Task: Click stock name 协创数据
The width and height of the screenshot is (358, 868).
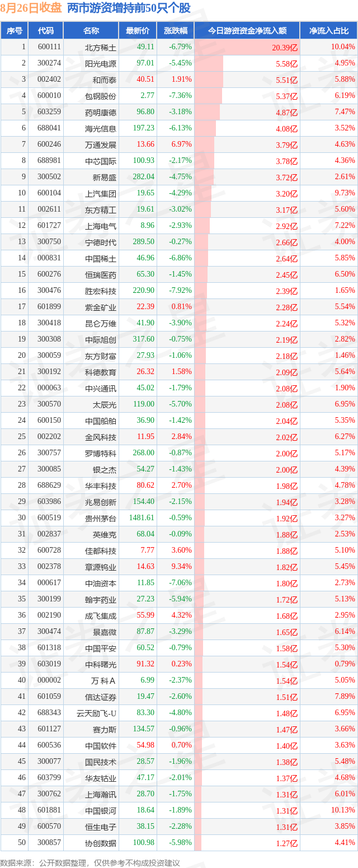Action: tap(101, 843)
